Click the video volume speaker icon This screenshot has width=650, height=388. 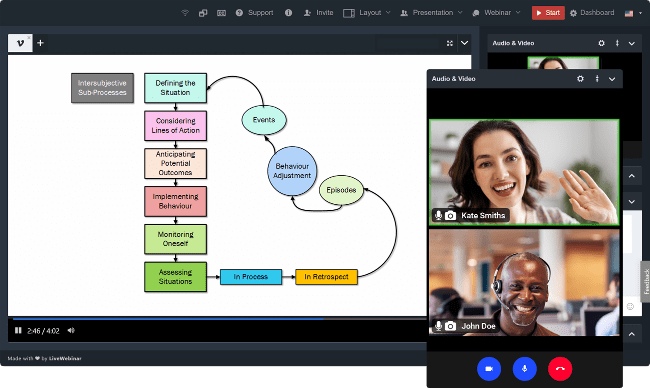(71, 330)
